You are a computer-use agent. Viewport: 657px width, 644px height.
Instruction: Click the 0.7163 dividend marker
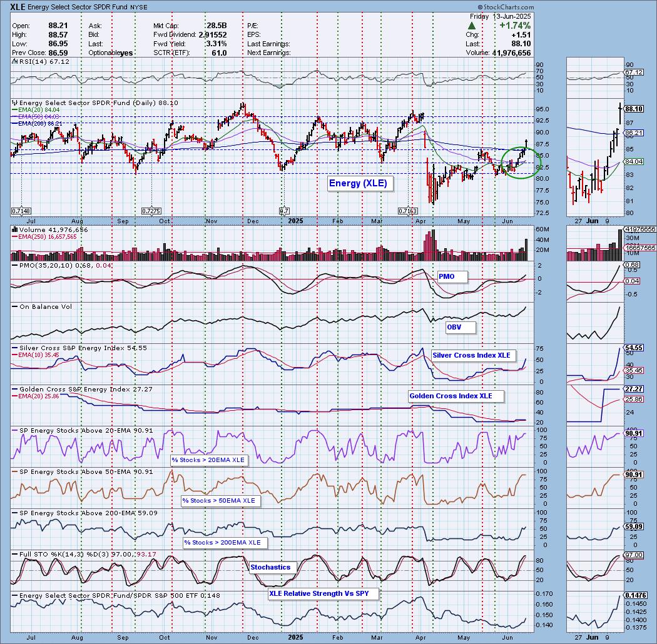[408, 211]
